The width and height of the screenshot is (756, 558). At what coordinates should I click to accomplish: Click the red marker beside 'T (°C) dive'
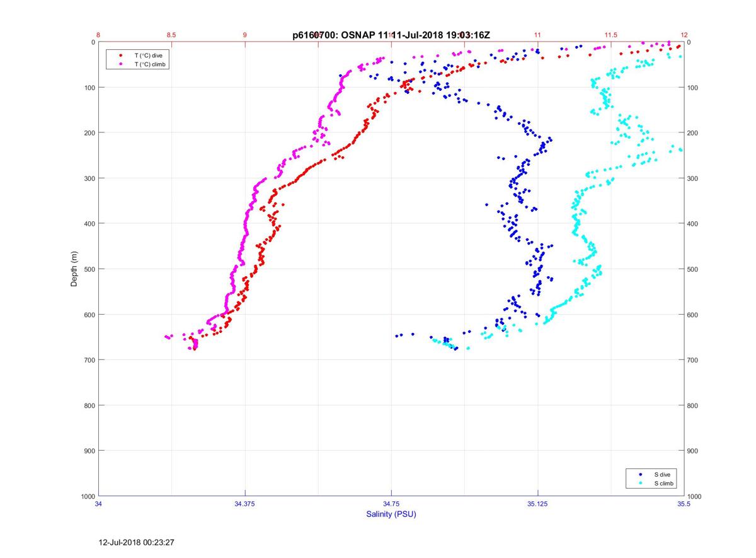120,55
